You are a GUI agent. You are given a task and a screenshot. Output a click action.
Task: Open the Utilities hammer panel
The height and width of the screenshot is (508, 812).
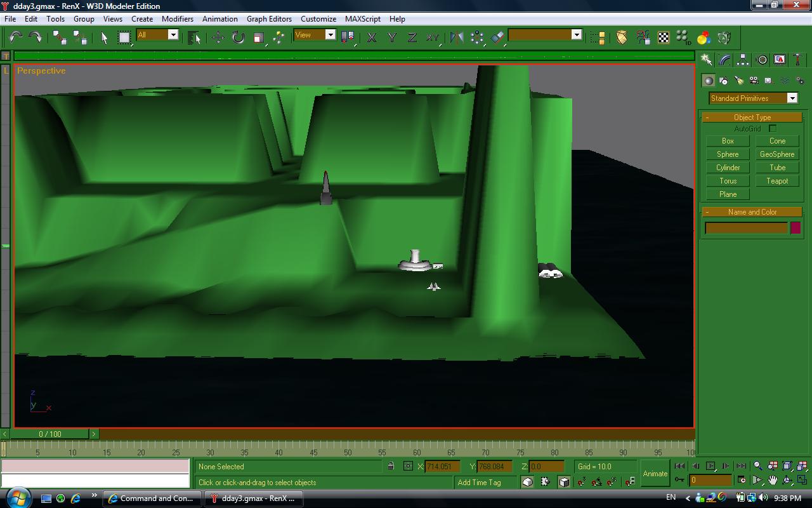pos(798,60)
